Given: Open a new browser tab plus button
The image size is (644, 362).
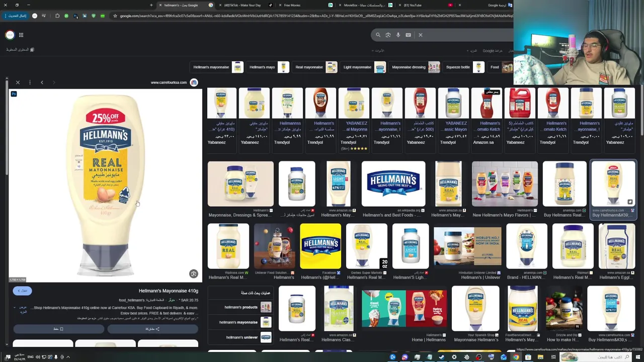Looking at the screenshot, I should pyautogui.click(x=151, y=5).
